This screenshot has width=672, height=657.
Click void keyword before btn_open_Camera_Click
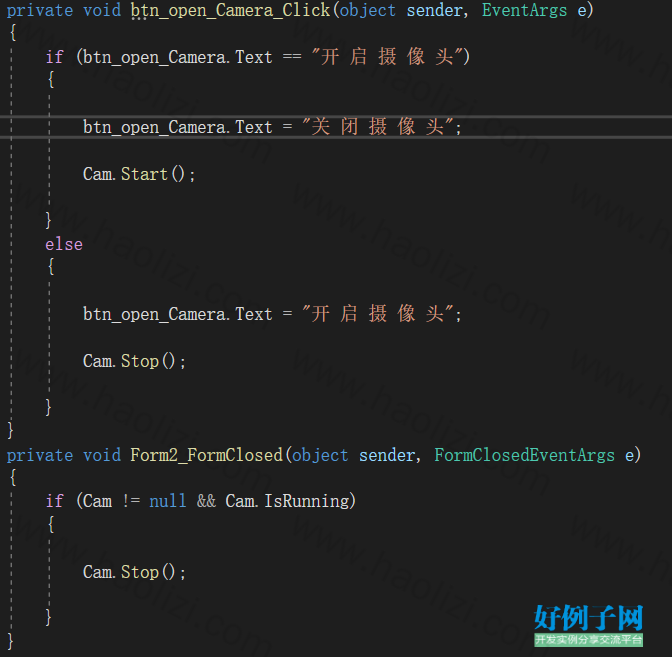(x=102, y=10)
